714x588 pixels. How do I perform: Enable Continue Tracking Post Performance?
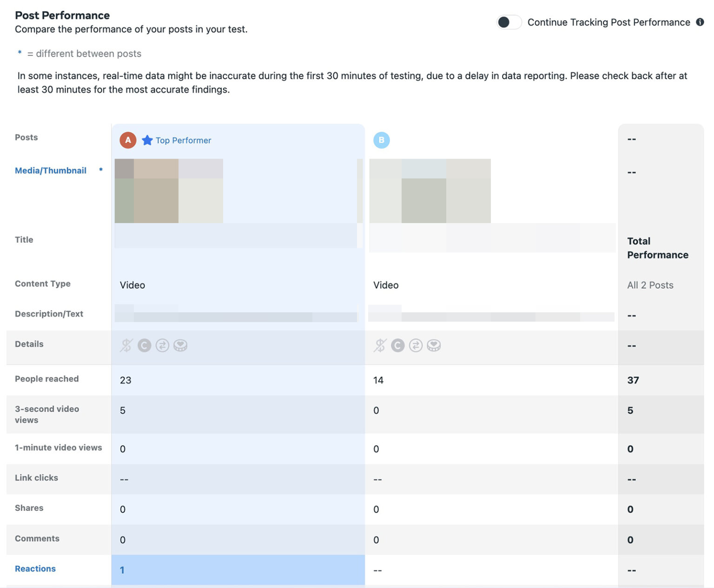tap(509, 22)
